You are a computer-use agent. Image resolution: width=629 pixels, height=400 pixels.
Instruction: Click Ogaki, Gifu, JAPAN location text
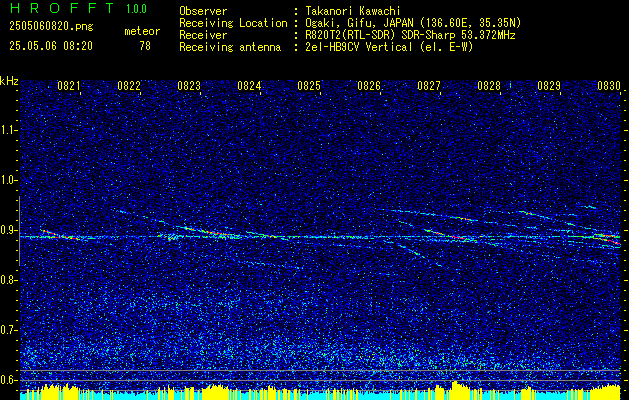click(x=413, y=23)
